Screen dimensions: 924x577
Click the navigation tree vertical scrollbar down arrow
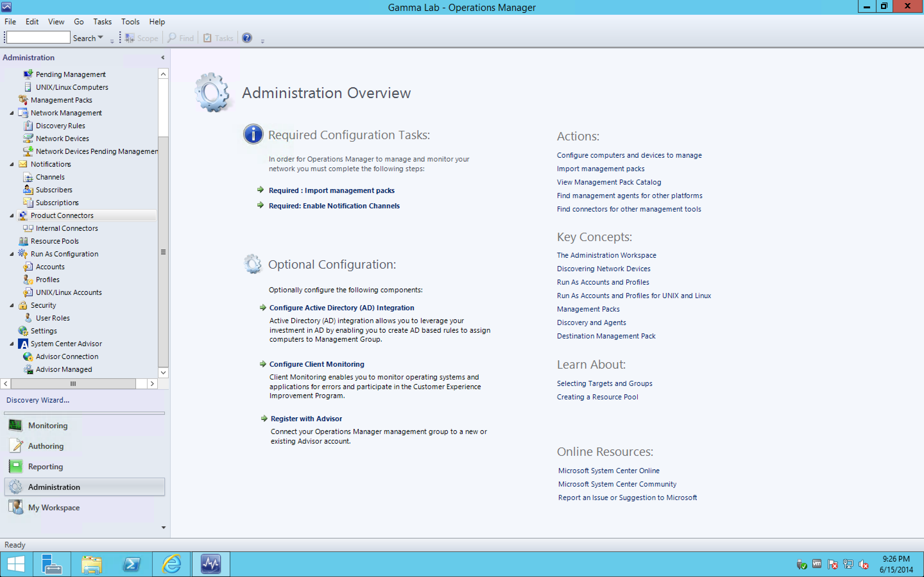click(x=163, y=372)
